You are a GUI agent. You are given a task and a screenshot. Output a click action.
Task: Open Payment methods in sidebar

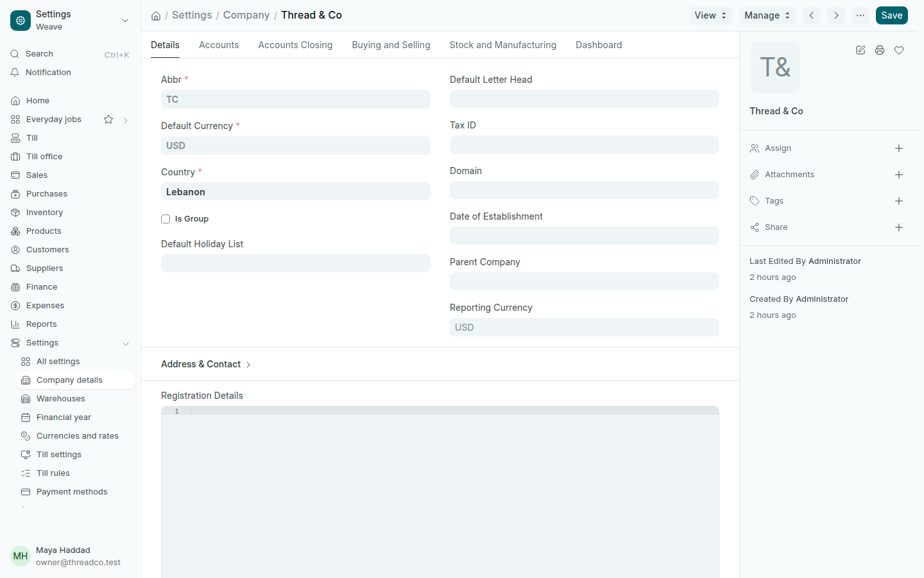pyautogui.click(x=75, y=492)
